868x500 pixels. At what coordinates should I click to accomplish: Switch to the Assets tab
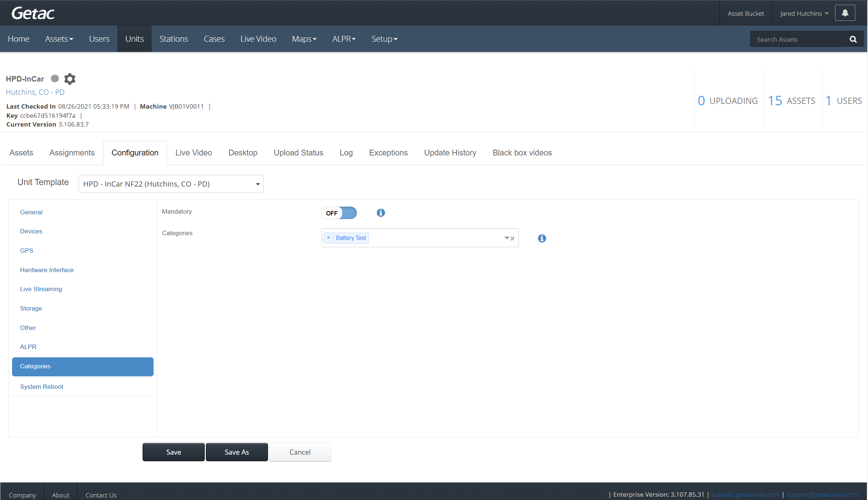click(x=21, y=153)
